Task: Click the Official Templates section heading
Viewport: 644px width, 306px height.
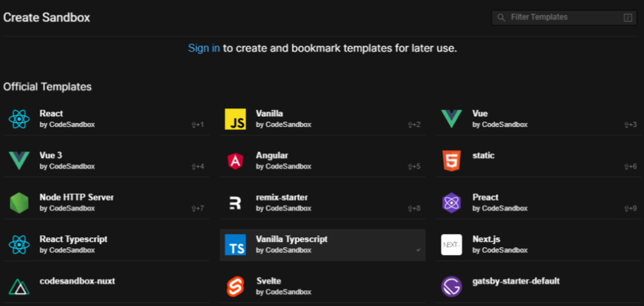Action: (48, 87)
